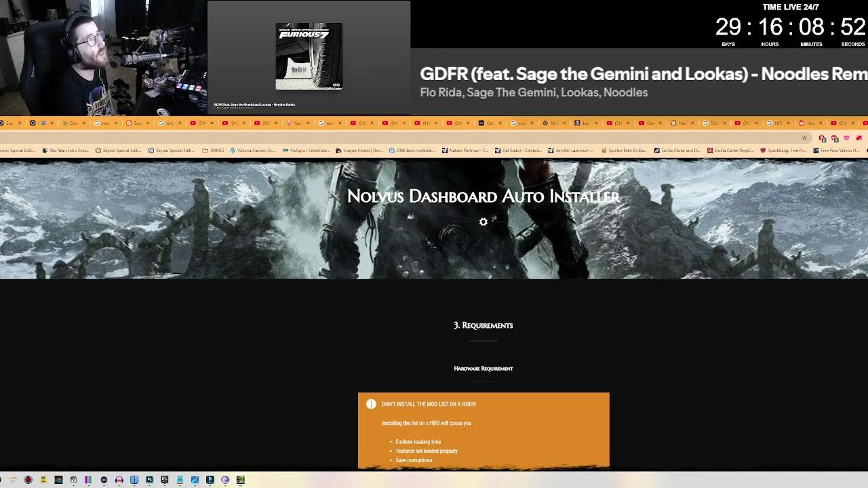The image size is (868, 488).
Task: Open the Star Wars Intro Crea... bookmark
Action: tap(65, 150)
